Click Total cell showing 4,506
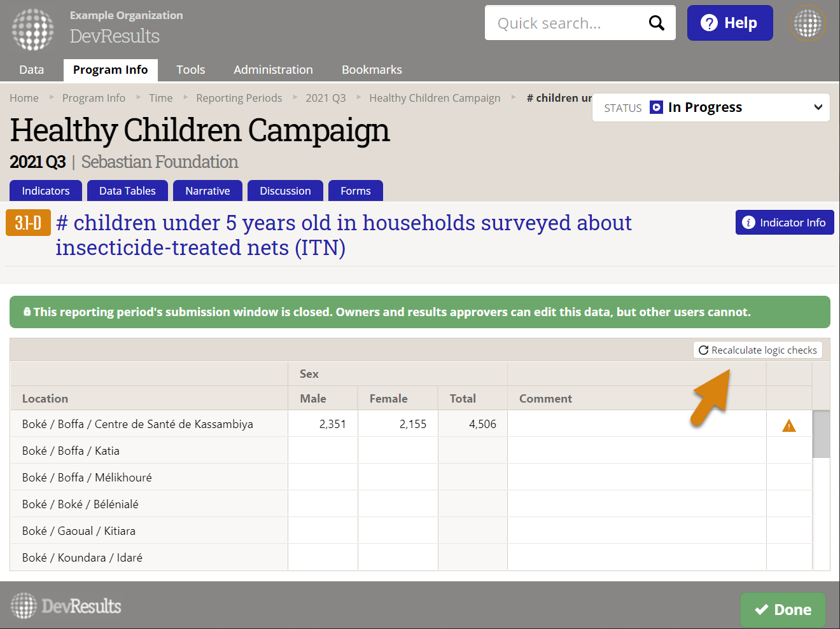This screenshot has height=629, width=840. pos(473,424)
